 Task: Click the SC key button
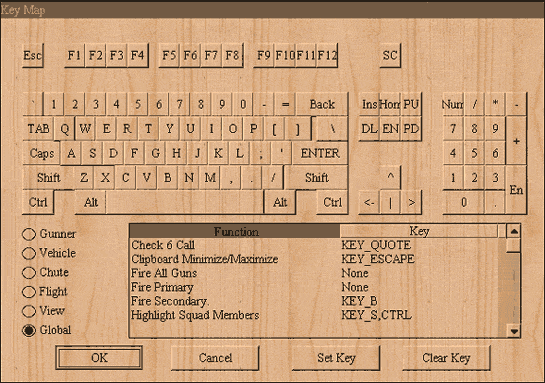tap(390, 55)
